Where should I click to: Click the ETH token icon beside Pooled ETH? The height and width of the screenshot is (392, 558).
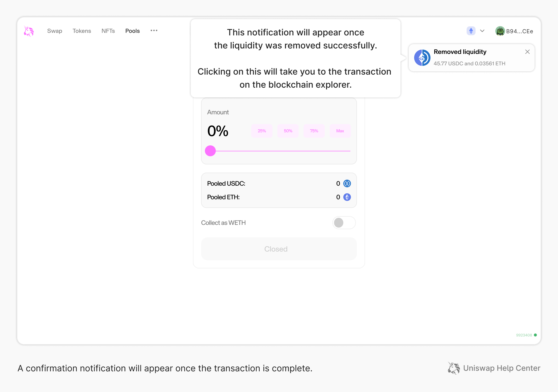pos(347,197)
